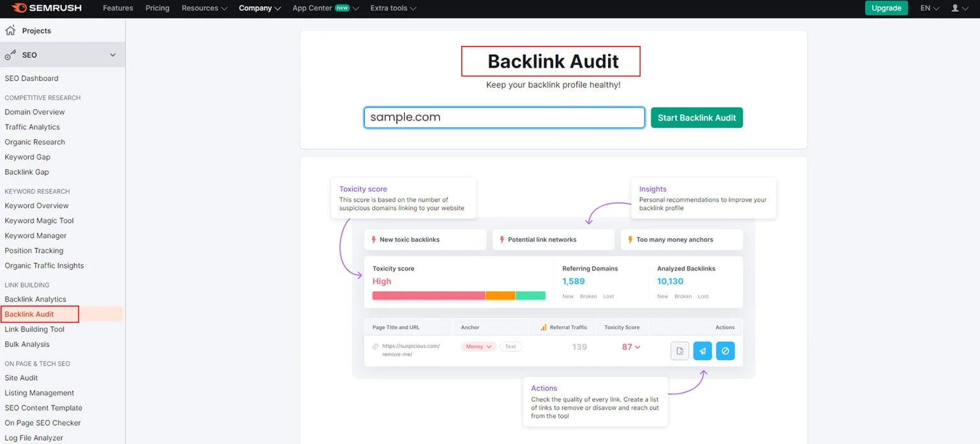Expand the App Center menu
The width and height of the screenshot is (980, 444).
click(325, 8)
